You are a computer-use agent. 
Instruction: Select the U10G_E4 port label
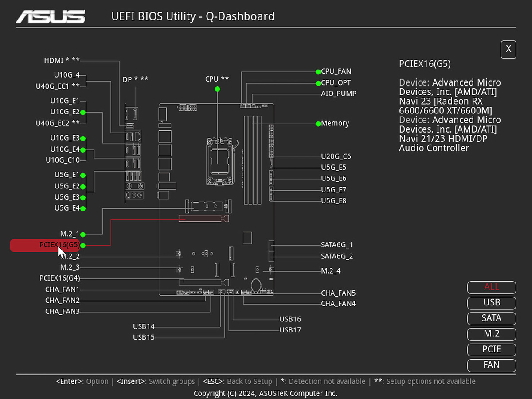[x=65, y=149]
